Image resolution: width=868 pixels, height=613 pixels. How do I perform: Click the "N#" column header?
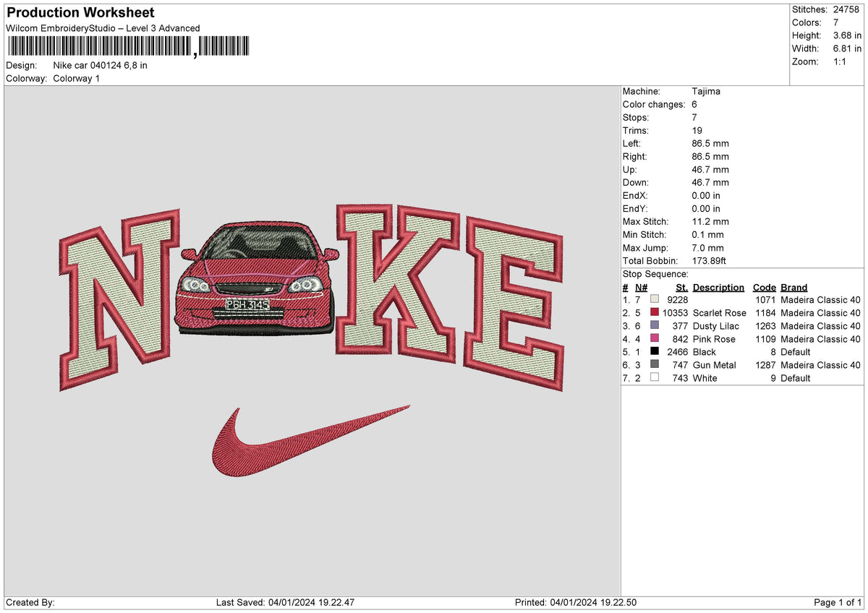[x=641, y=287]
